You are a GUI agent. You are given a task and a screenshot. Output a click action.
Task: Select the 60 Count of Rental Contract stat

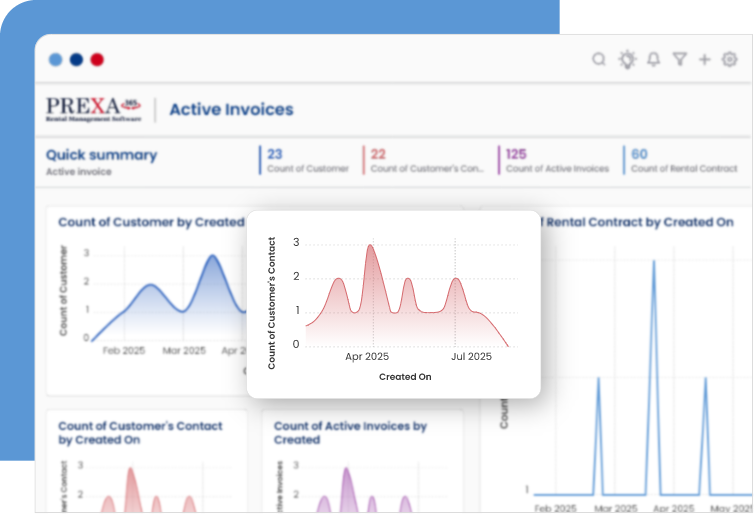683,160
